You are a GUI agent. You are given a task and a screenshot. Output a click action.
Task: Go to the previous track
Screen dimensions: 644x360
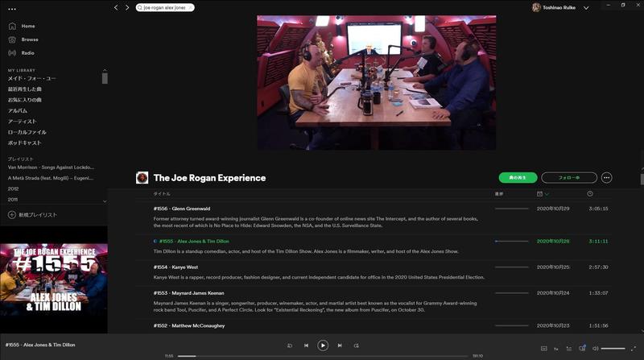click(x=306, y=346)
